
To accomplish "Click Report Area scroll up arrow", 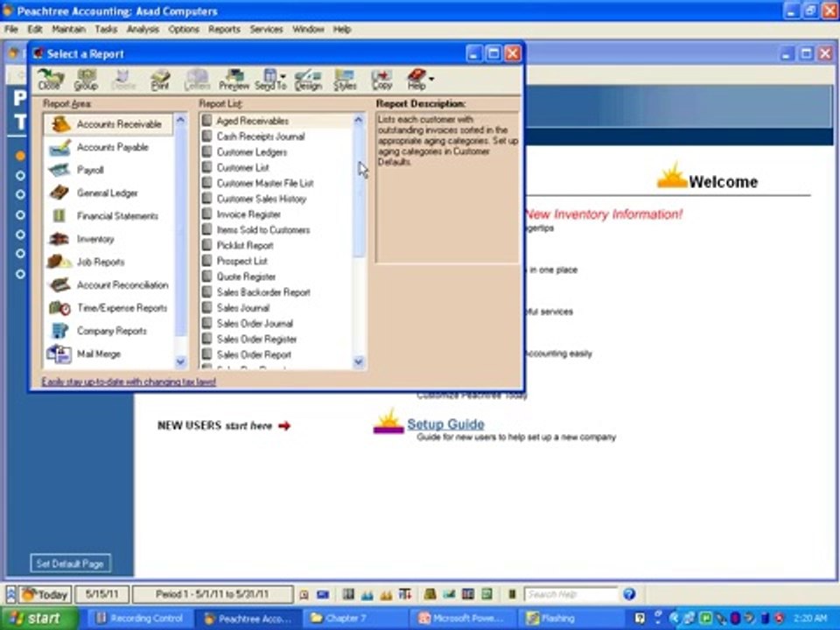I will 180,120.
